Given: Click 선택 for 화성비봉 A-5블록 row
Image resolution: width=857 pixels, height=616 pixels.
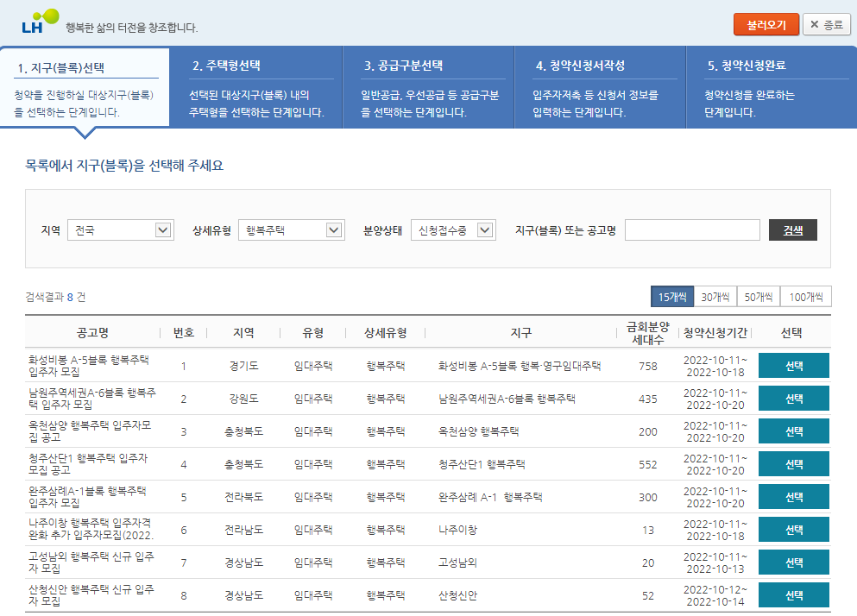Looking at the screenshot, I should (x=792, y=365).
